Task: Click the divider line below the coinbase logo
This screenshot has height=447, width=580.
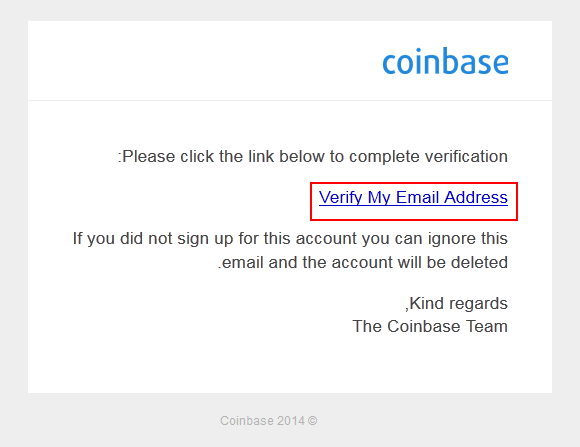Action: [290, 100]
